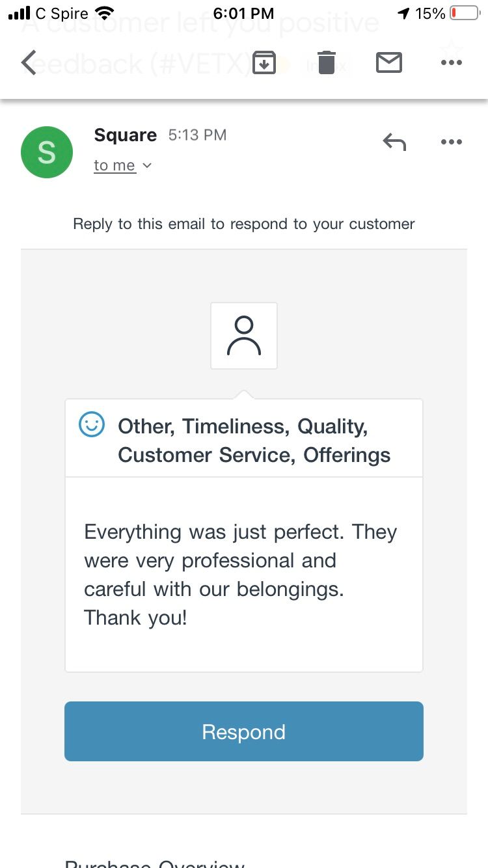This screenshot has width=488, height=868.
Task: Tap the 'to me' recipient link
Action: pyautogui.click(x=115, y=166)
